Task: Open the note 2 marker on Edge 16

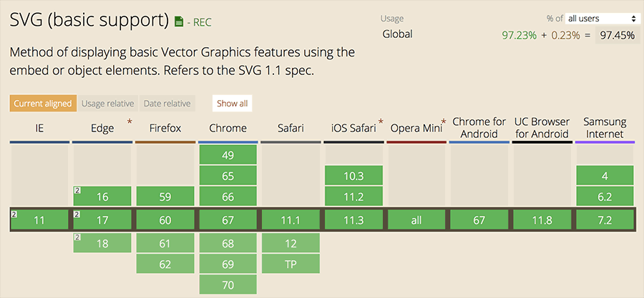Action: (77, 190)
